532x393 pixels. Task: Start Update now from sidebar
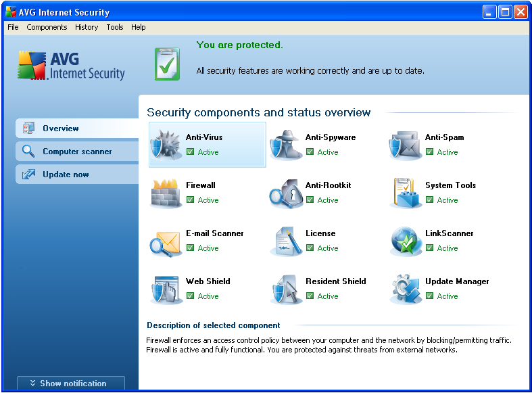[x=77, y=174]
